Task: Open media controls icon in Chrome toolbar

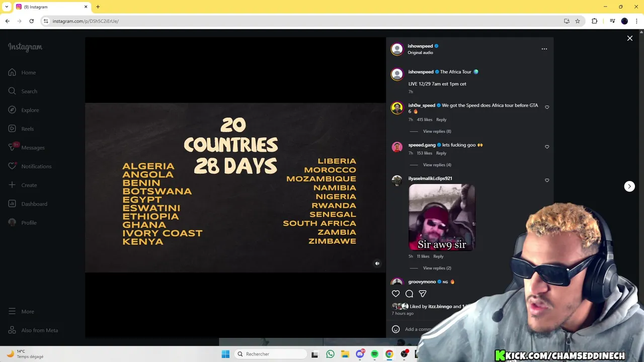Action: point(612,21)
